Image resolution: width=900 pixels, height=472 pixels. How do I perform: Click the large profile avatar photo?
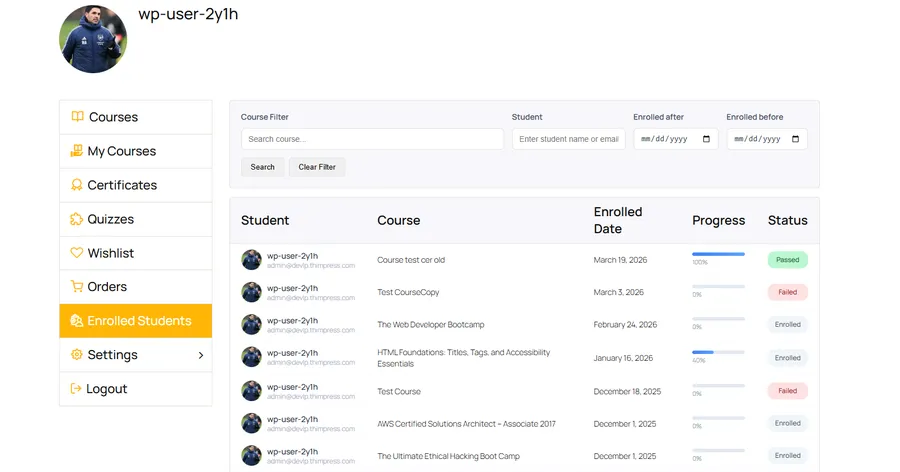93,39
